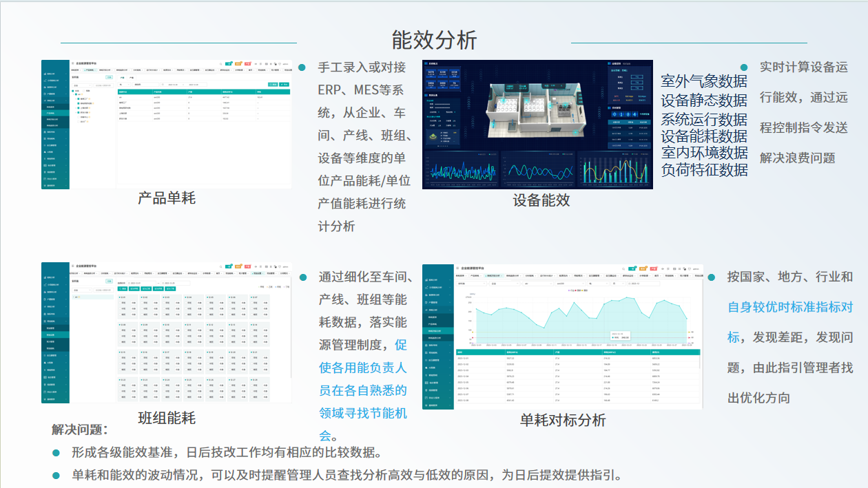
Task: Select the 单耗对标分析 tab in the navigation bar
Action: [493, 275]
